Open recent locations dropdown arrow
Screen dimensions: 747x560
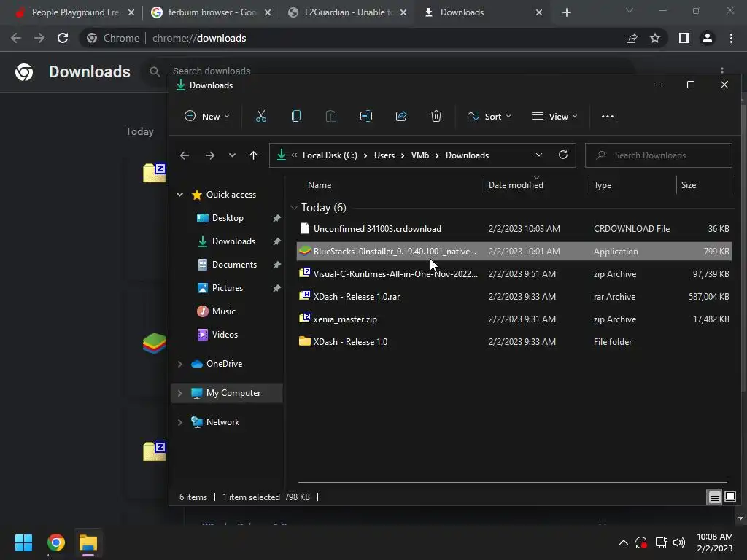pyautogui.click(x=232, y=155)
